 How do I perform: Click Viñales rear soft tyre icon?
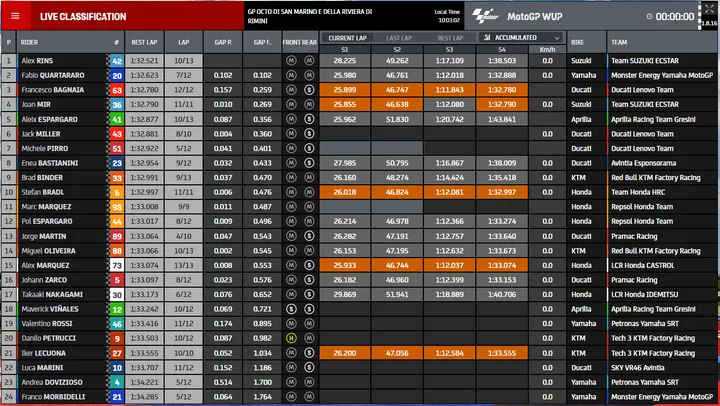309,309
